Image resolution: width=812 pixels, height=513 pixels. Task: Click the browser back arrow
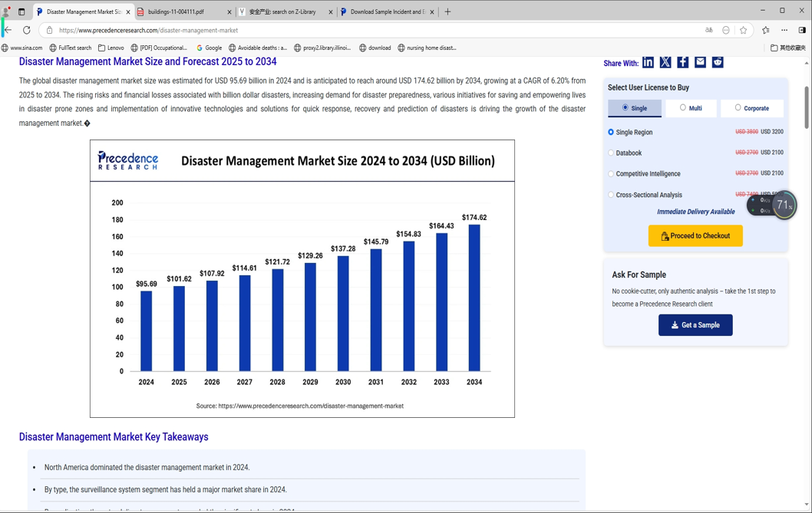pos(8,30)
